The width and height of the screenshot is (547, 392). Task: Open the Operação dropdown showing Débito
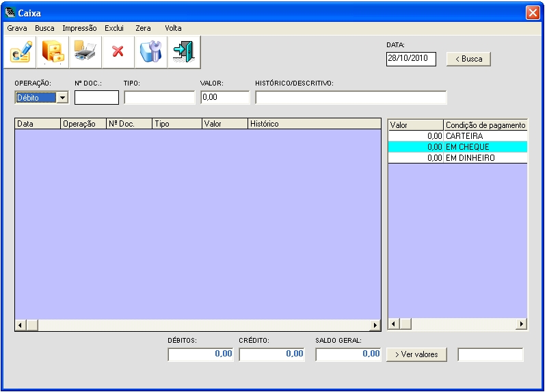pyautogui.click(x=62, y=98)
